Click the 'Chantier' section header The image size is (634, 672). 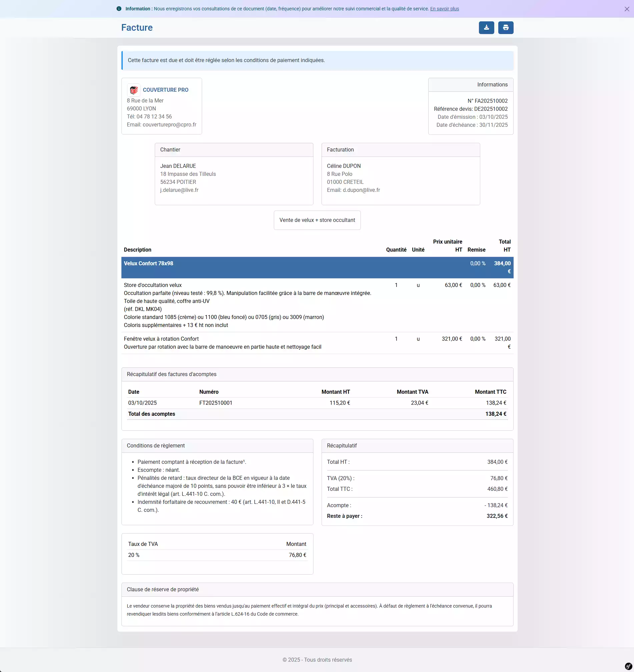[170, 149]
